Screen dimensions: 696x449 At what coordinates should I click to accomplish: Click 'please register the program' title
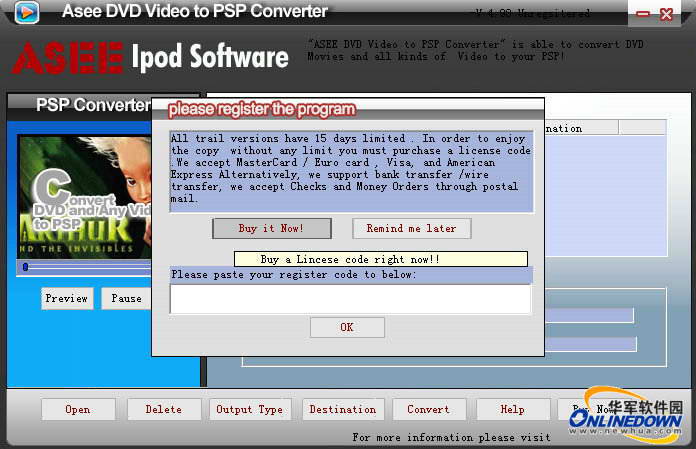pos(262,109)
